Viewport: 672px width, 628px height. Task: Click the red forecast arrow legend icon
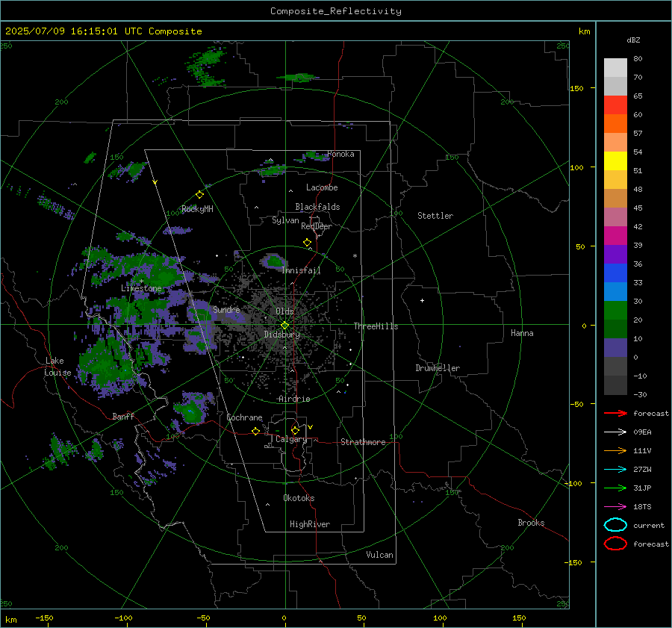[615, 413]
